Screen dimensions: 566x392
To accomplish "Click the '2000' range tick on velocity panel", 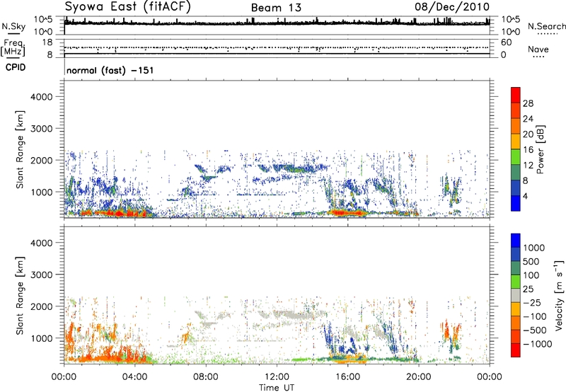I will click(42, 306).
